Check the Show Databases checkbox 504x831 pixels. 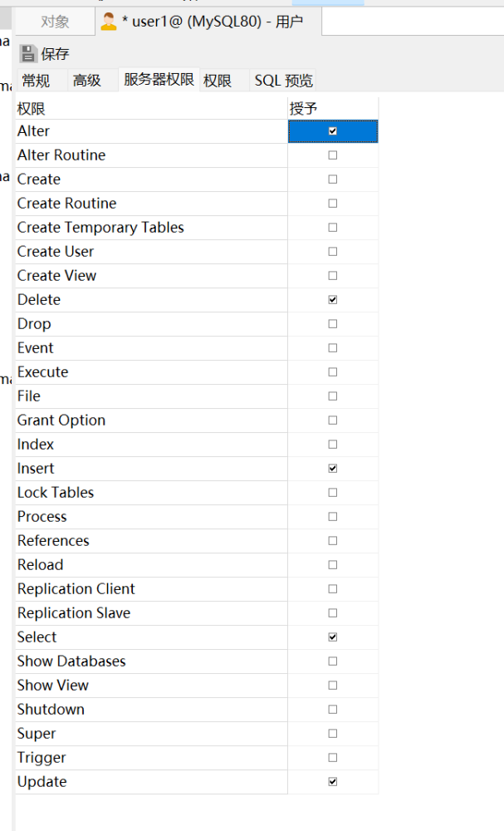333,661
